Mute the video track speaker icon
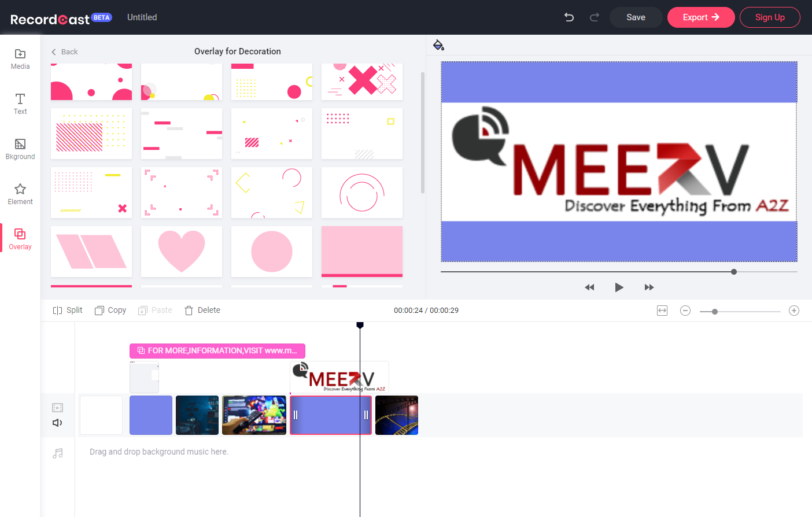This screenshot has width=812, height=517. point(58,423)
